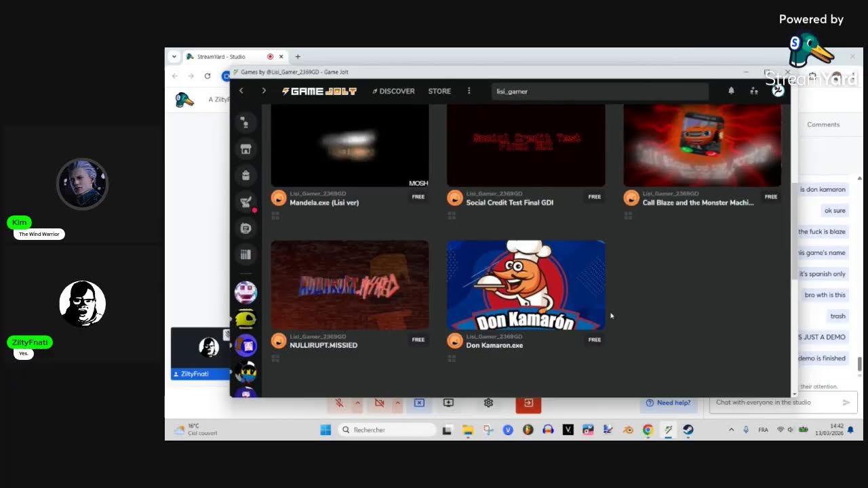Open File Explorer from taskbar
Viewport: 868px width, 488px height.
pos(468,430)
